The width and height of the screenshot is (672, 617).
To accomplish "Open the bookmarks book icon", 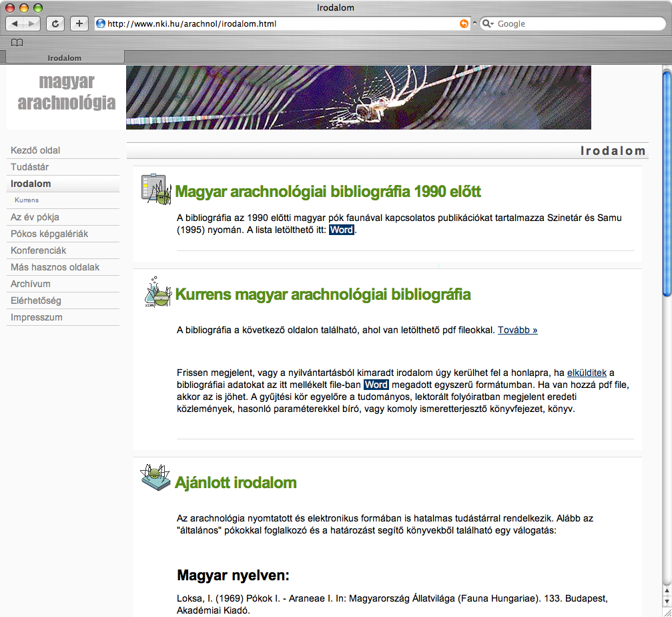I will click(17, 43).
